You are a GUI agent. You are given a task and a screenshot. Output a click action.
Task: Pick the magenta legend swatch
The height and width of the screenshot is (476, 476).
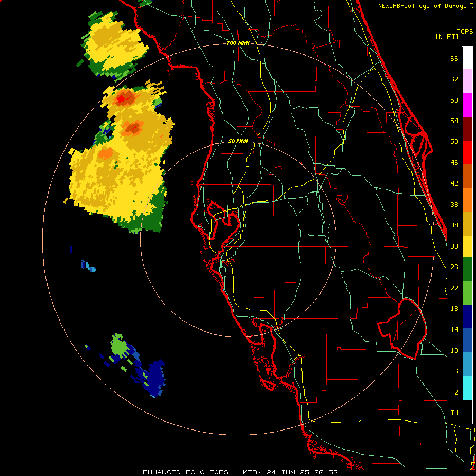(467, 105)
